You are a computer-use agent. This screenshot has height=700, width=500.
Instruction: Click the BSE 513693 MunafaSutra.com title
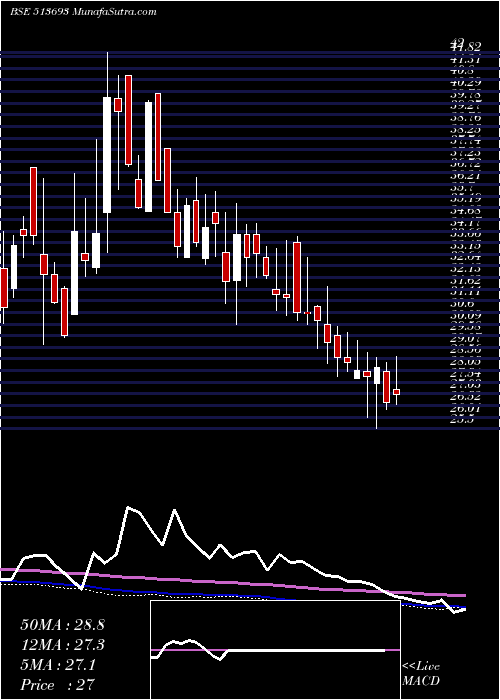(83, 12)
